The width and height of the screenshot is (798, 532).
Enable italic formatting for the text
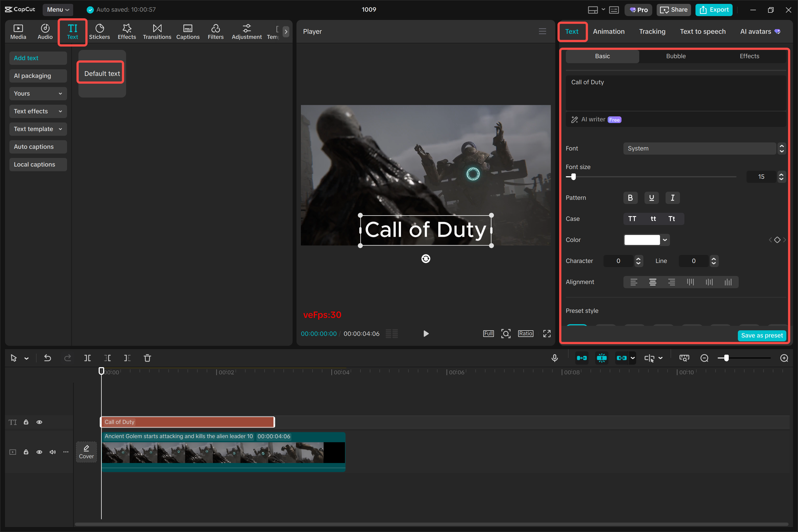[672, 198]
